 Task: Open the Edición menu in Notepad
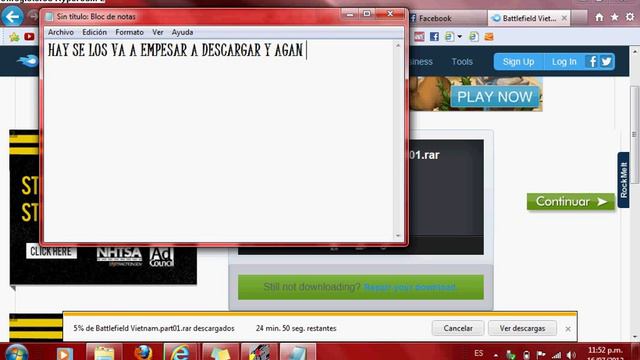[x=94, y=32]
